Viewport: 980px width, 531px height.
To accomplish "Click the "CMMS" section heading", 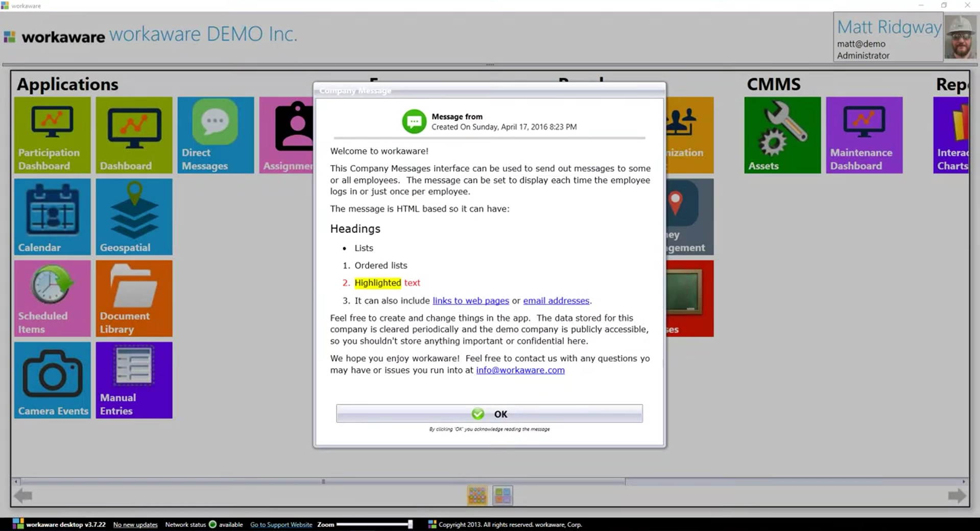I will (x=774, y=84).
